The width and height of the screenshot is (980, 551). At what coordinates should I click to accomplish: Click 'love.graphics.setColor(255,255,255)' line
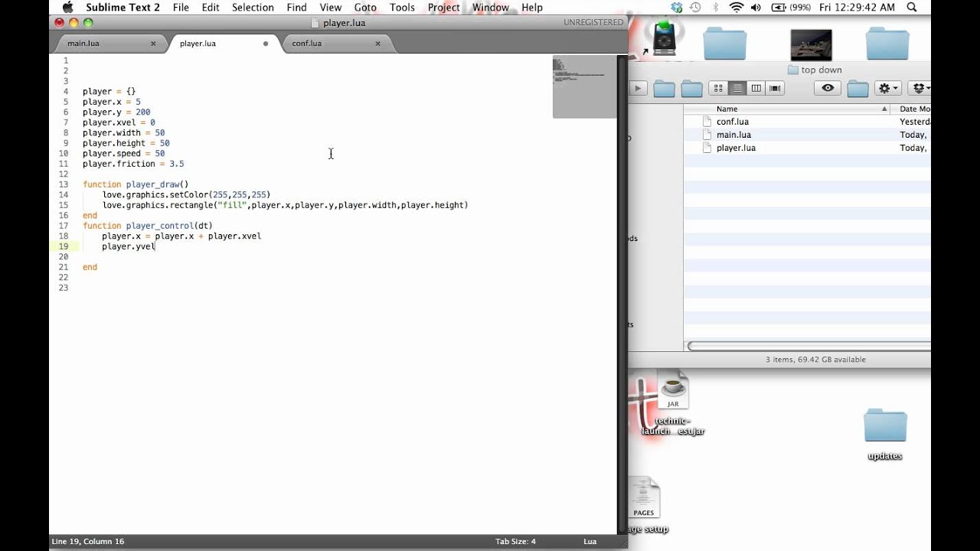[186, 195]
